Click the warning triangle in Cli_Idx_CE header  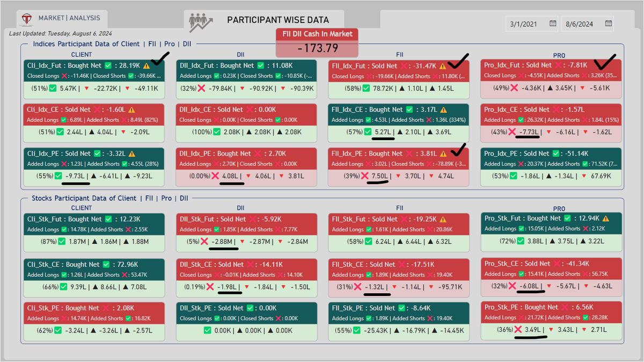pos(132,110)
